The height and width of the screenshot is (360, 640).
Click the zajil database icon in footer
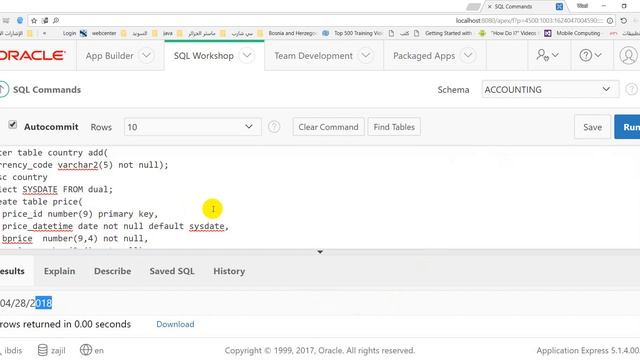tap(42, 350)
